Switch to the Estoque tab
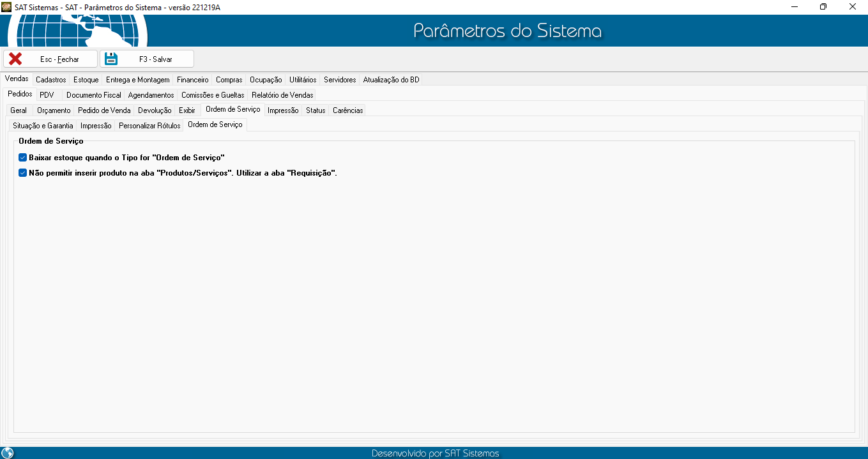Viewport: 868px width, 459px height. coord(86,80)
